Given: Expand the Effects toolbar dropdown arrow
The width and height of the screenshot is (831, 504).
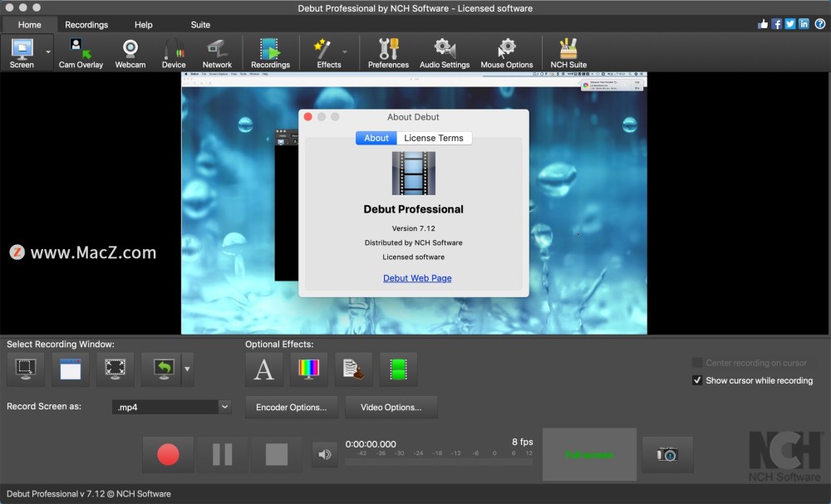Looking at the screenshot, I should (345, 51).
